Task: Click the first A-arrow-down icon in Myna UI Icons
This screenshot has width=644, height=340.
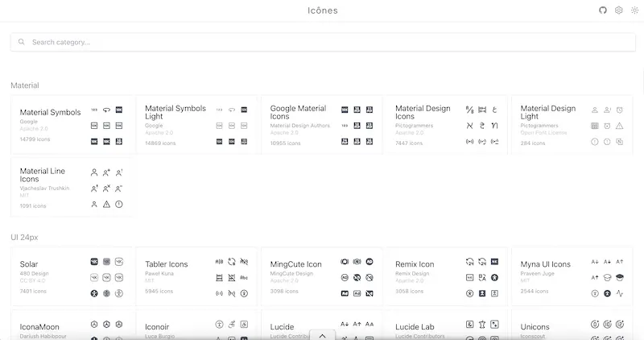Action: point(595,262)
